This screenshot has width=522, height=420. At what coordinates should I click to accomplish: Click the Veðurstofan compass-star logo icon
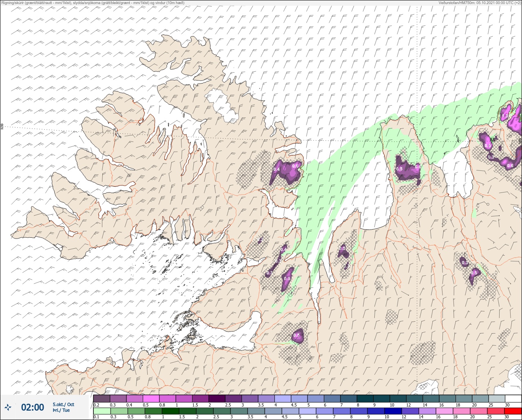point(8,407)
